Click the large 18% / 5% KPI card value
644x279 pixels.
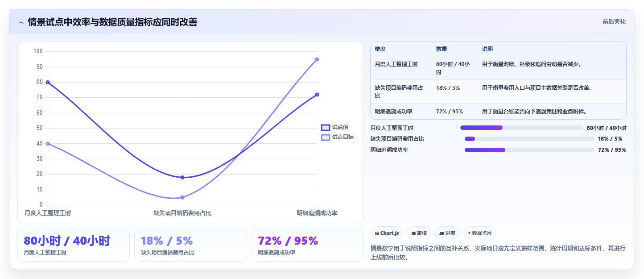167,241
